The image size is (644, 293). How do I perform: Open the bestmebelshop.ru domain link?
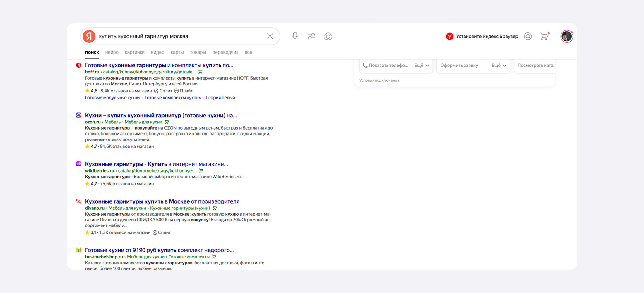point(104,257)
